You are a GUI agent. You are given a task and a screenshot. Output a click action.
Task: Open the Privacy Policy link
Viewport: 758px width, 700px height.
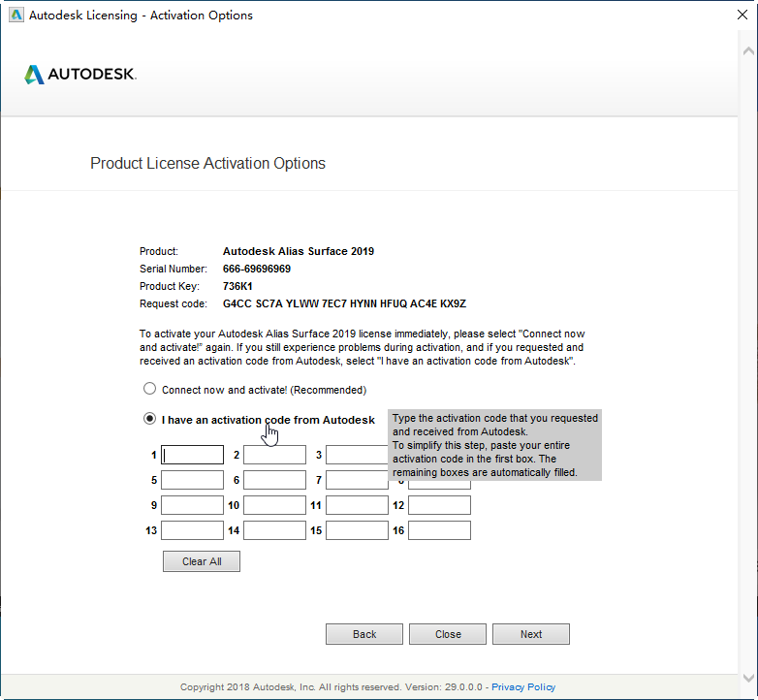523,687
